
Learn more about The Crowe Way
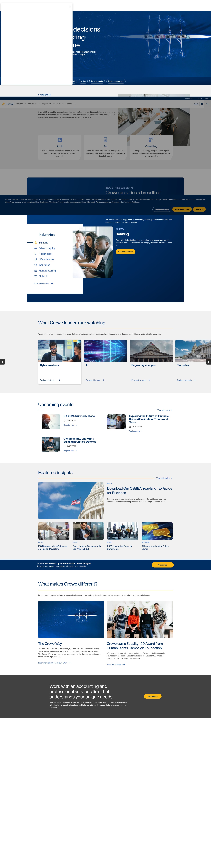click(54, 663)
